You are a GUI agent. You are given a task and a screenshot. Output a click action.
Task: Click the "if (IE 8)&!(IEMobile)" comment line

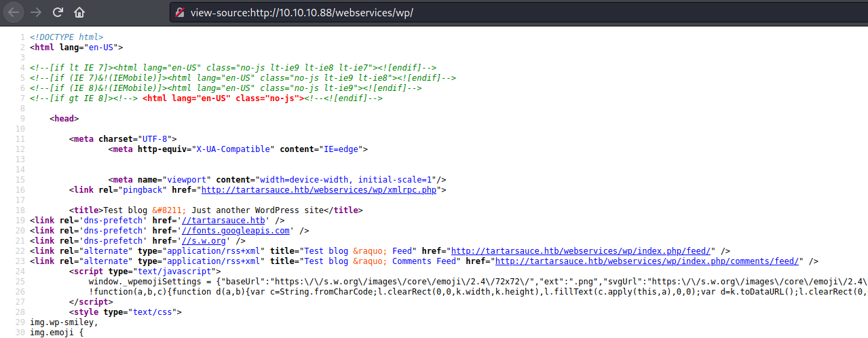click(x=226, y=88)
